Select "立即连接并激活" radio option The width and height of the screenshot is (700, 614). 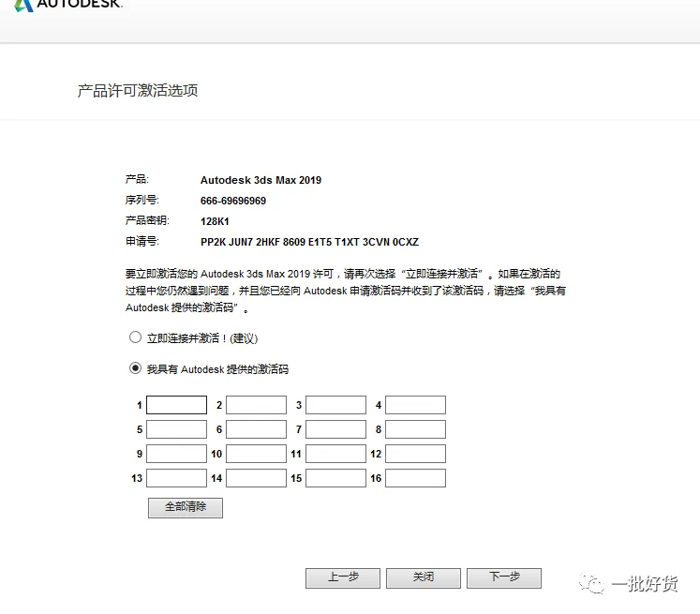click(135, 337)
